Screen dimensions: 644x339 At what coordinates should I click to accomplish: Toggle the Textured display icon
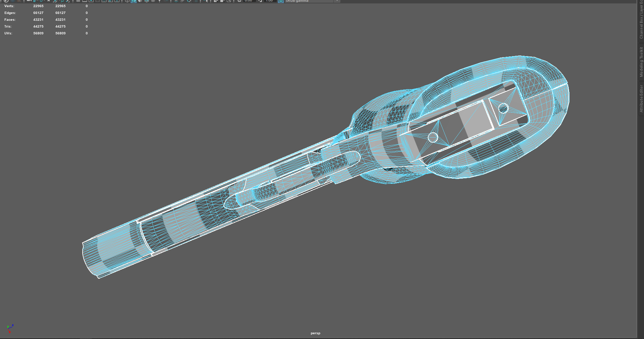pos(153,1)
